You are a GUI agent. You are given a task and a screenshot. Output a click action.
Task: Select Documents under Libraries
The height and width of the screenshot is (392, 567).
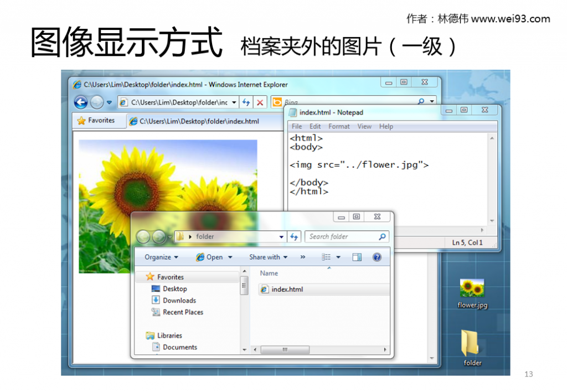point(180,347)
